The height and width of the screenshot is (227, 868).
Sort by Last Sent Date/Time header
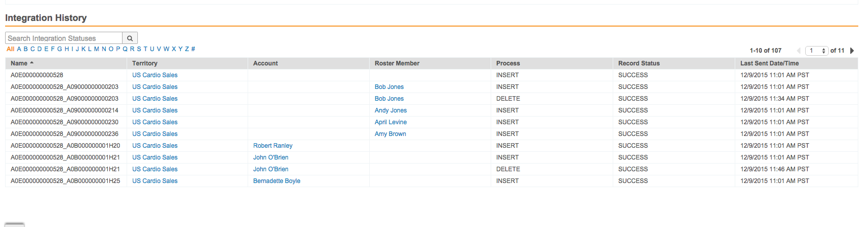[x=769, y=63]
